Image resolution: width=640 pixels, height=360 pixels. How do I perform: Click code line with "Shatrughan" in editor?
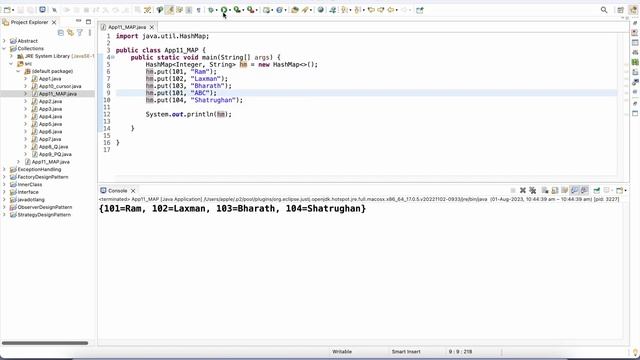click(x=194, y=100)
